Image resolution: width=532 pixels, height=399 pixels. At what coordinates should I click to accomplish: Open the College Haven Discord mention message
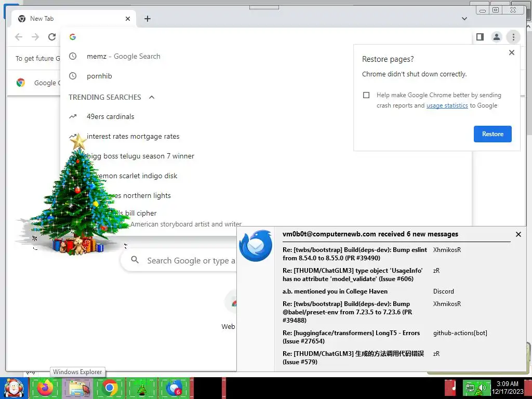click(x=335, y=291)
